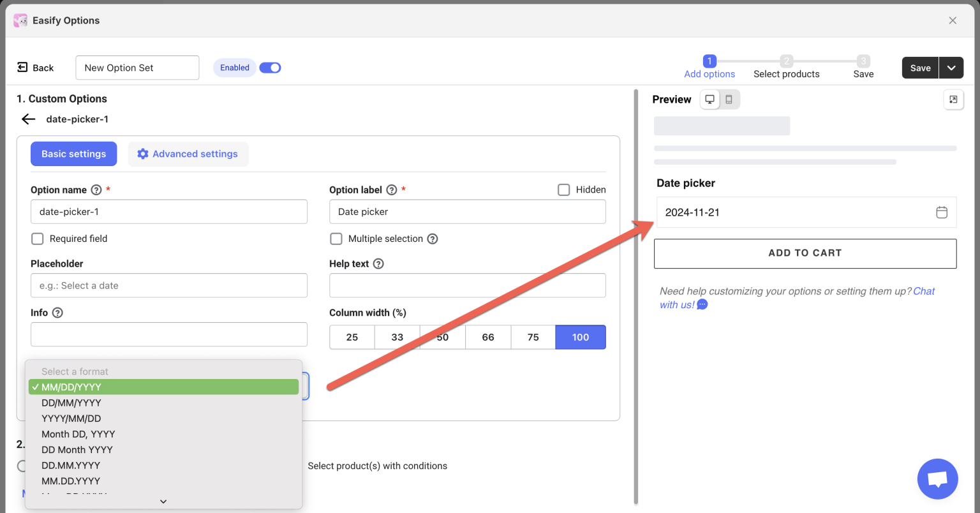
Task: Click the help icon next to Option name
Action: pos(96,190)
